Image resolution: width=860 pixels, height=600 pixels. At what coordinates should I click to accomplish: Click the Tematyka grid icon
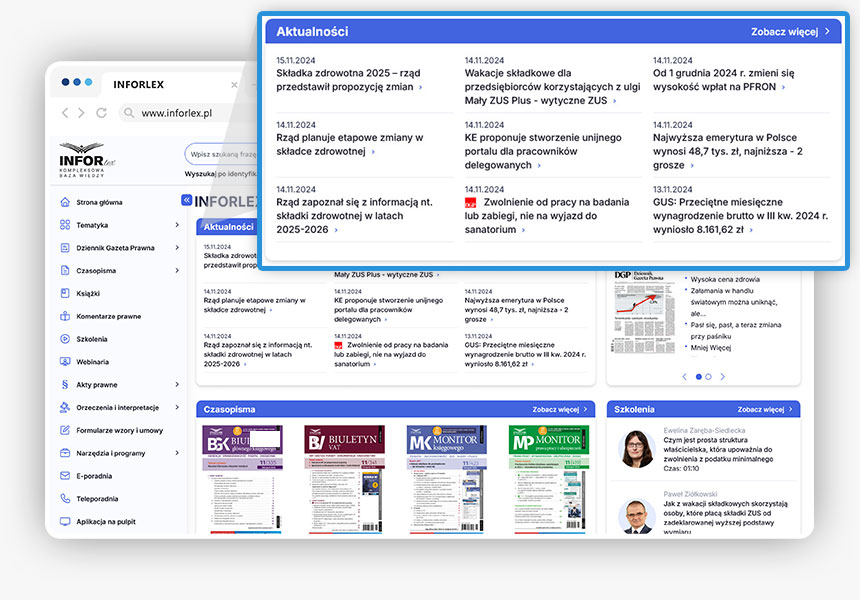pyautogui.click(x=65, y=225)
